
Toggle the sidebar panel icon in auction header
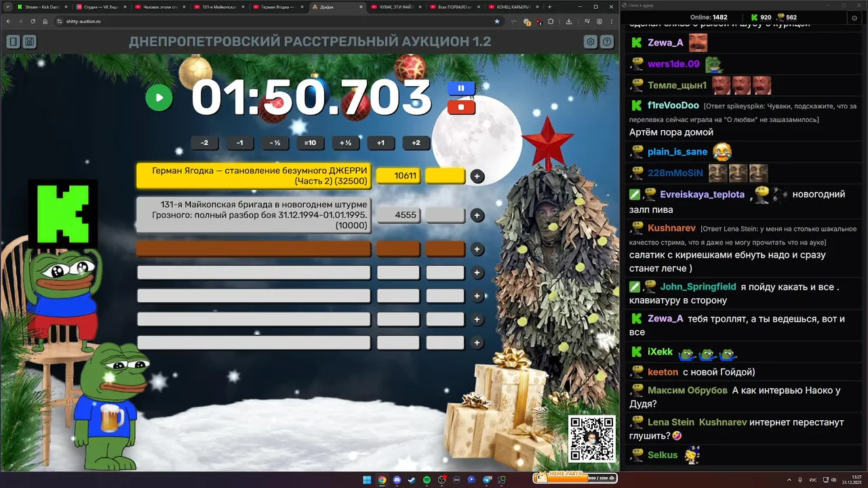coord(13,42)
